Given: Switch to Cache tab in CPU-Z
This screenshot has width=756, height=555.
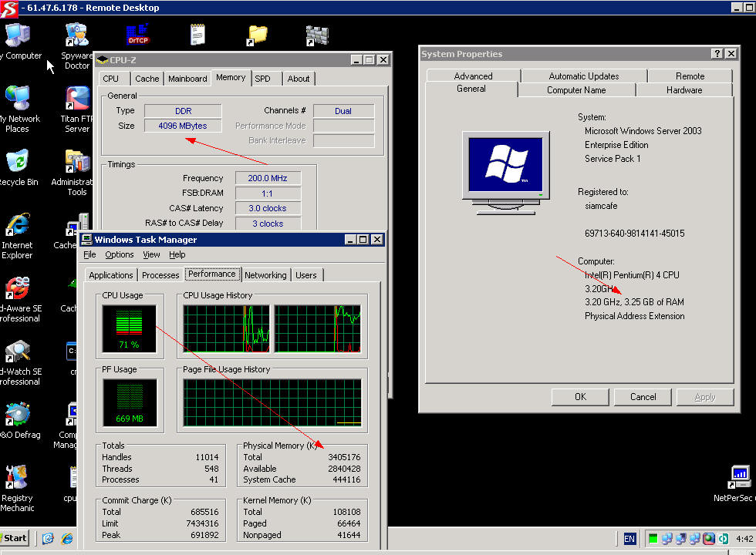Looking at the screenshot, I should click(x=147, y=79).
